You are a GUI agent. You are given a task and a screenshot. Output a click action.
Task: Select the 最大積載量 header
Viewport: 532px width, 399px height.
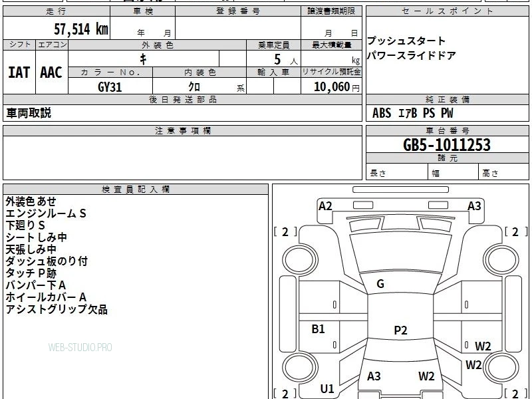coord(331,45)
